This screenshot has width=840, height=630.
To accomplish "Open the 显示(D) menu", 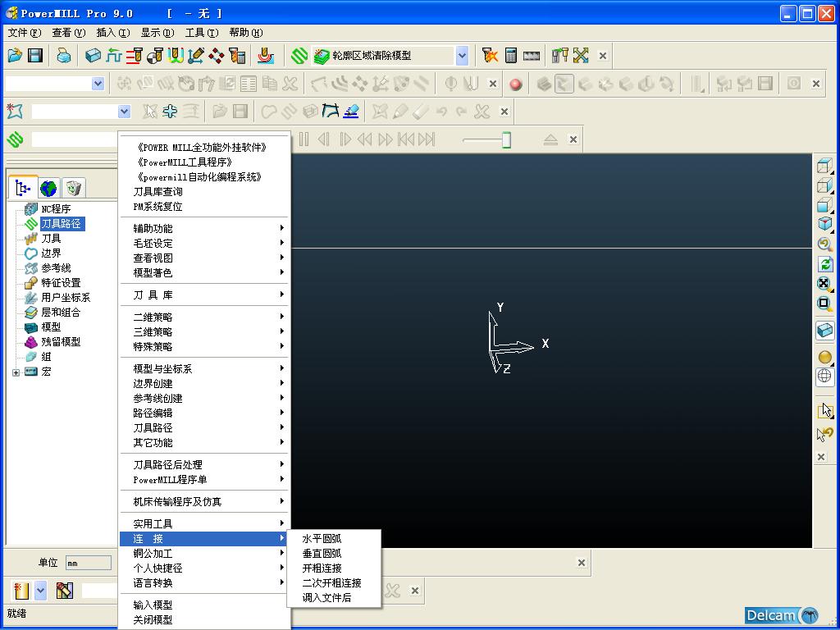I will click(x=157, y=33).
